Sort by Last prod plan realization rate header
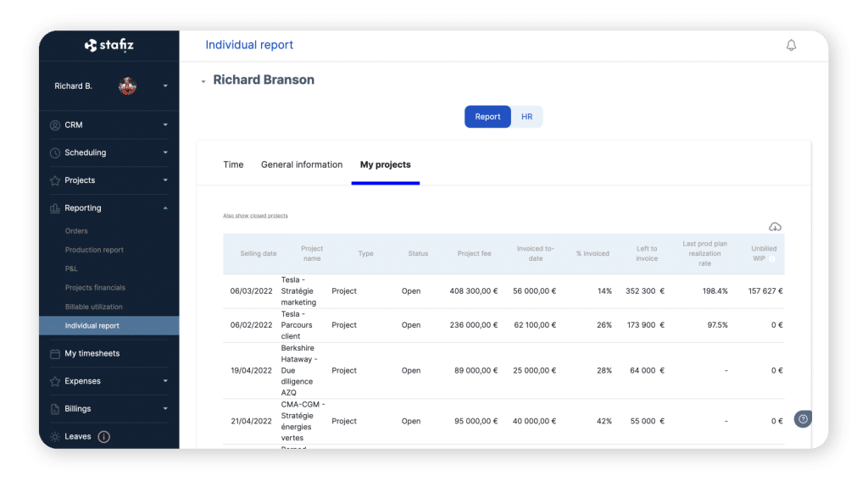 [704, 254]
